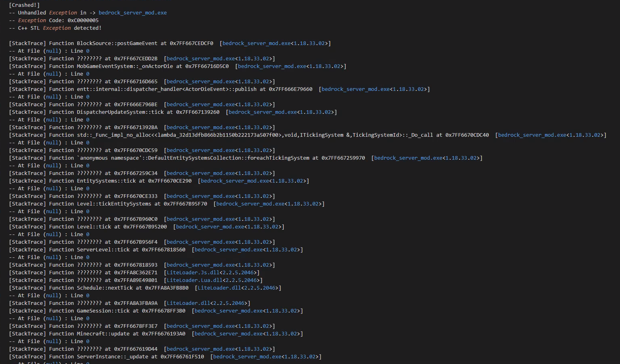620x364 pixels.
Task: Click address 0x7FFA8A3FBA9A
Action: click(x=136, y=303)
